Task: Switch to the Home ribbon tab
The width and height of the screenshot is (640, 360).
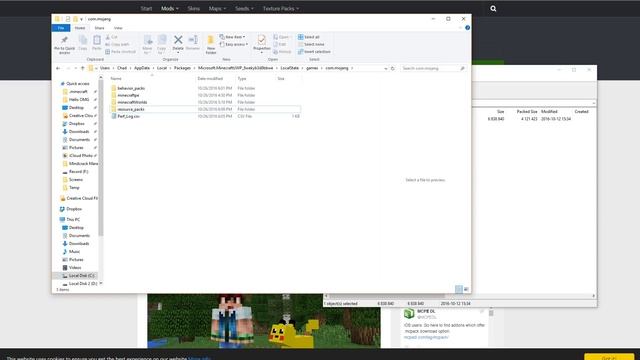Action: [x=80, y=28]
